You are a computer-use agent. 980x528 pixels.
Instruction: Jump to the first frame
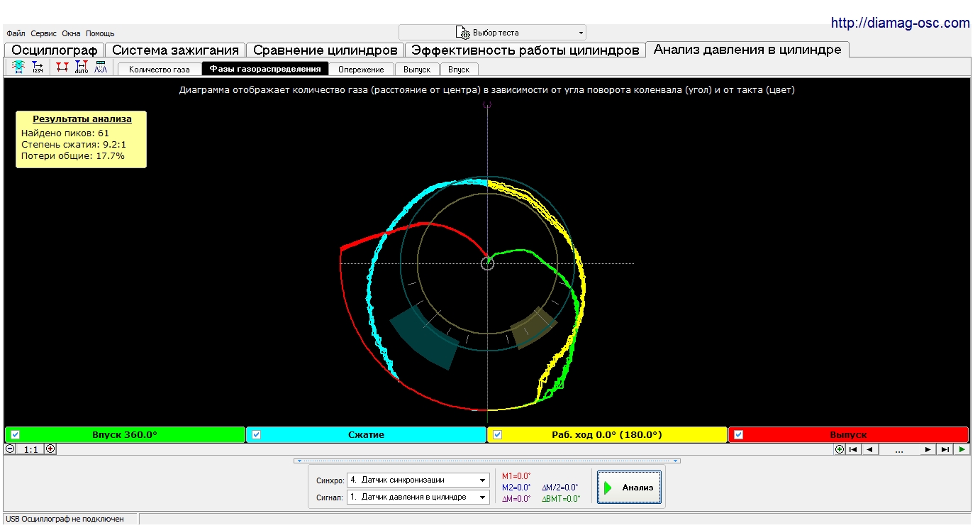[x=854, y=449]
